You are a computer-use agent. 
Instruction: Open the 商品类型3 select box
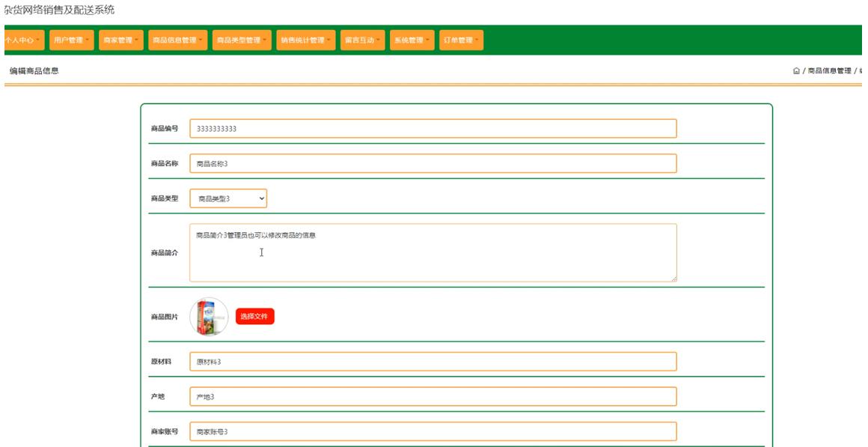[228, 198]
